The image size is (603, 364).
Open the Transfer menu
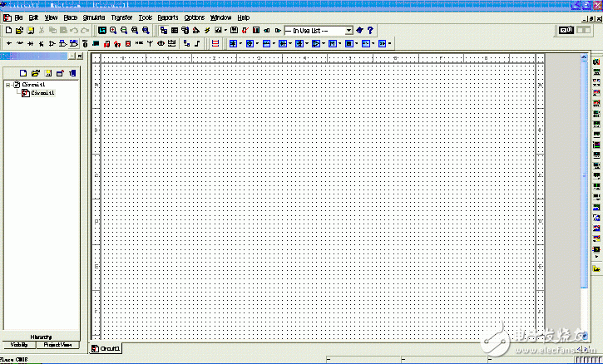click(121, 17)
